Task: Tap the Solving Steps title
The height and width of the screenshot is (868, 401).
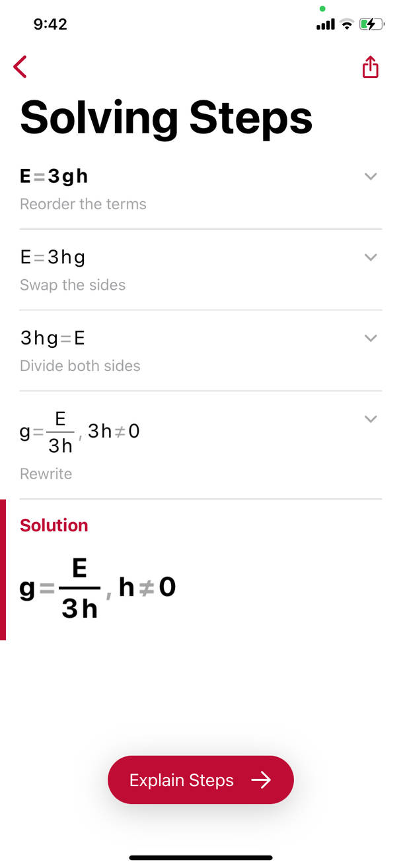Action: click(x=166, y=117)
